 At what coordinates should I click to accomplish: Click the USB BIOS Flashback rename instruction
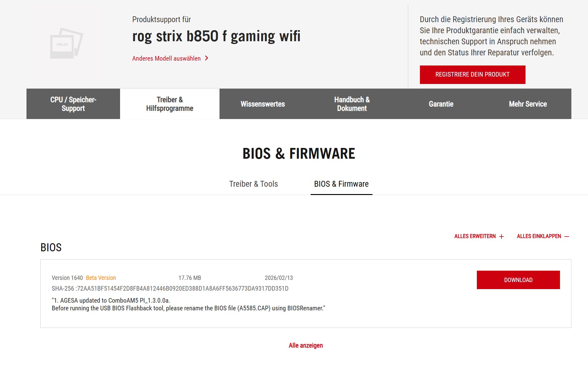(x=188, y=308)
